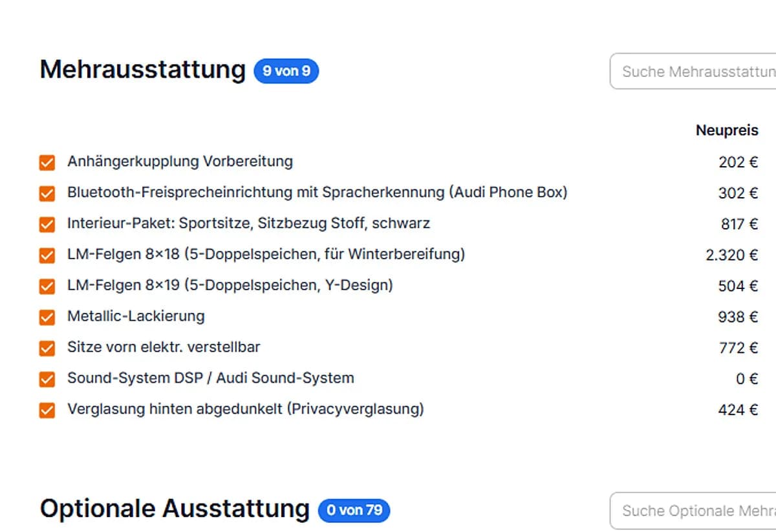Deselect Metallic-Lackierung checkbox
Screen dimensions: 776x532
[47, 317]
